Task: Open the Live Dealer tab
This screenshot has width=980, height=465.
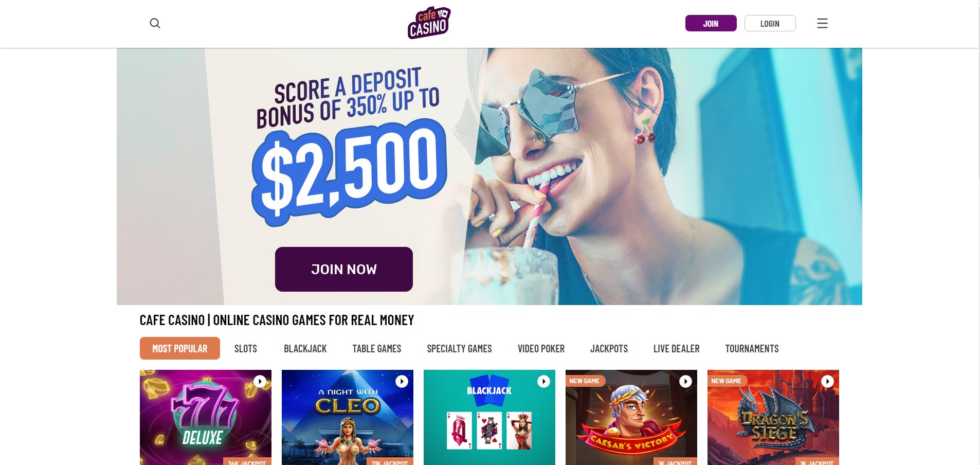Action: coord(677,348)
